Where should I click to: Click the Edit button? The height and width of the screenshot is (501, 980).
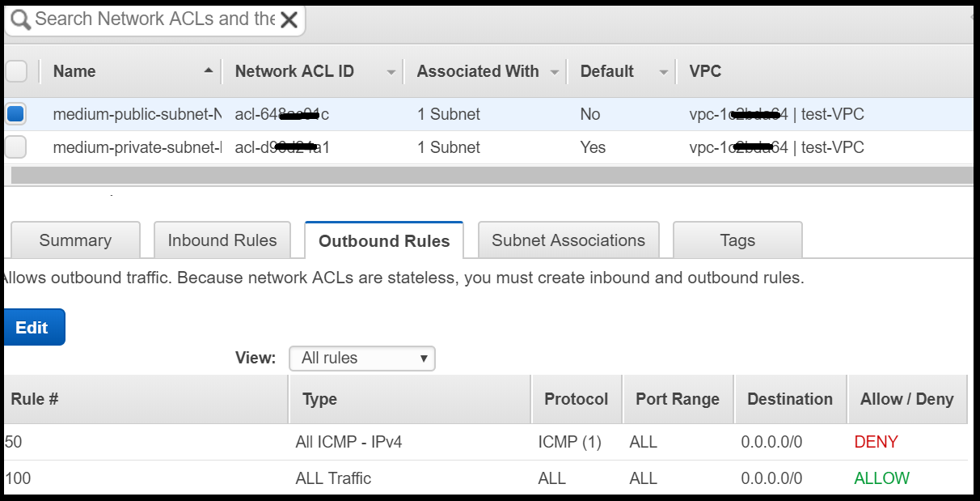tap(32, 328)
